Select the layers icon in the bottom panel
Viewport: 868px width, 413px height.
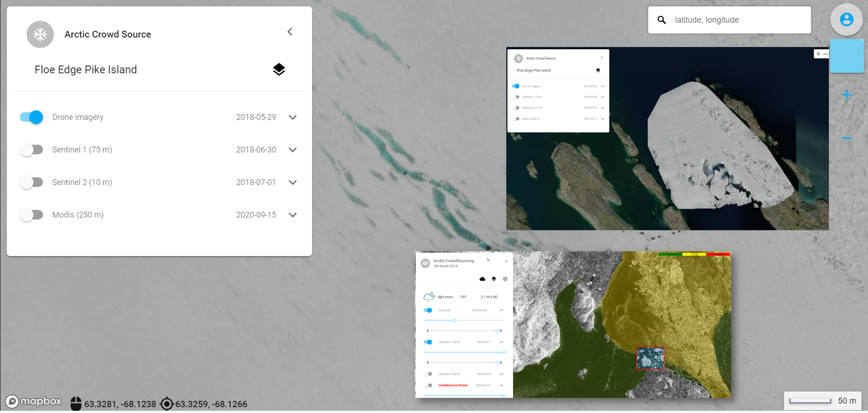[494, 279]
